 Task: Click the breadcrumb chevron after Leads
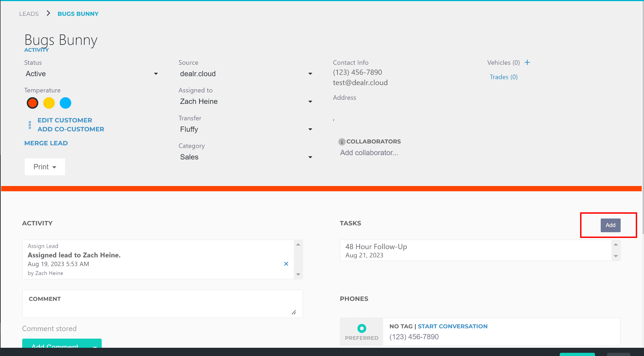coord(48,13)
